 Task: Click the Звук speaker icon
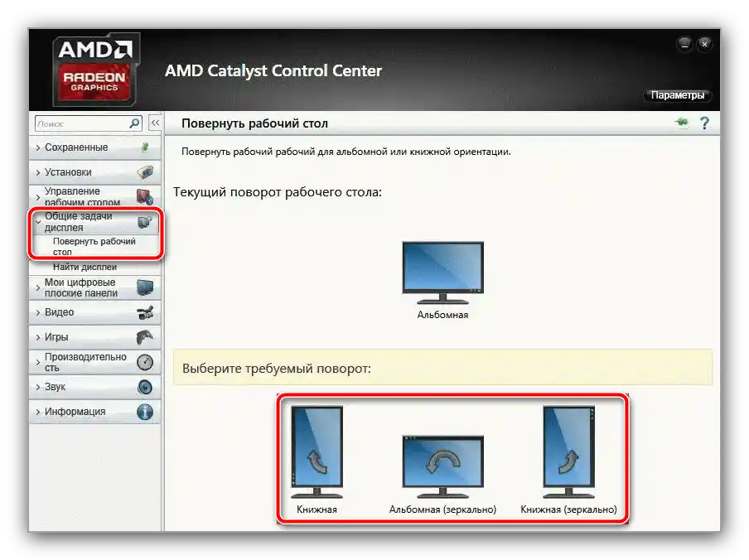click(x=145, y=387)
